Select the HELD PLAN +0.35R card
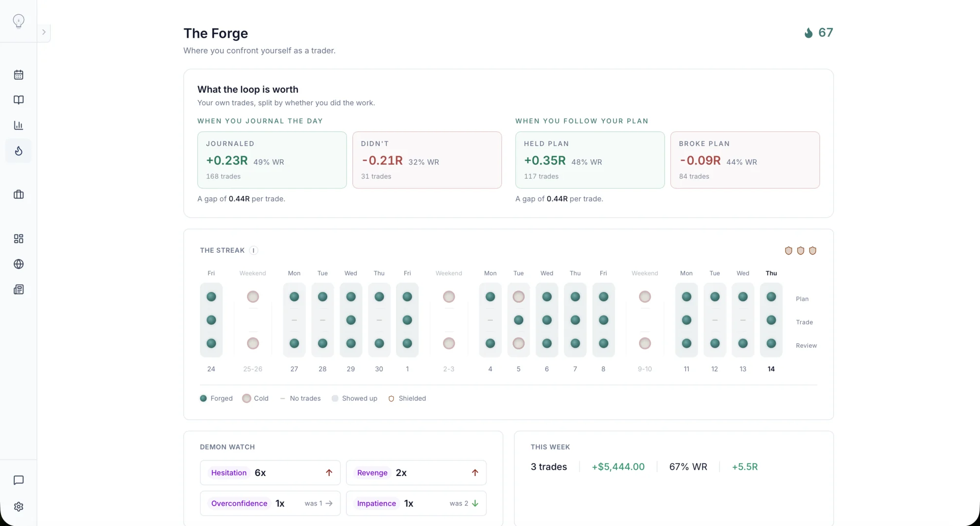The image size is (980, 526). coord(590,160)
